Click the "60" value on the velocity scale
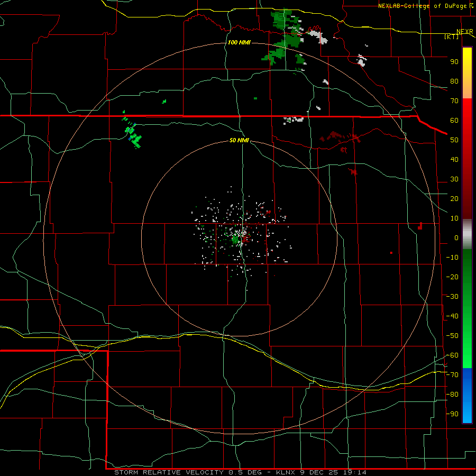 click(x=454, y=121)
